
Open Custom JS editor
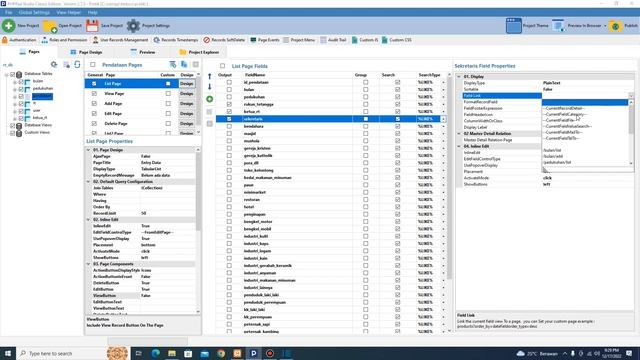point(365,40)
